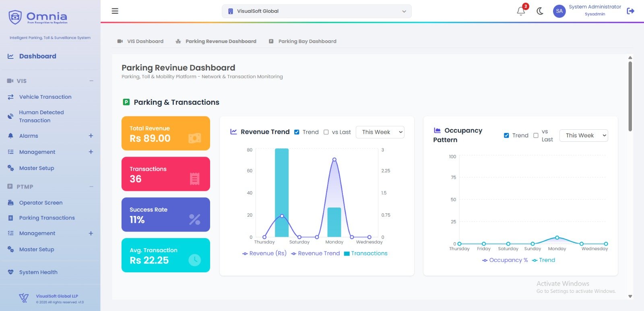644x311 pixels.
Task: Click the Avg. Transaction clock icon
Action: 195,260
